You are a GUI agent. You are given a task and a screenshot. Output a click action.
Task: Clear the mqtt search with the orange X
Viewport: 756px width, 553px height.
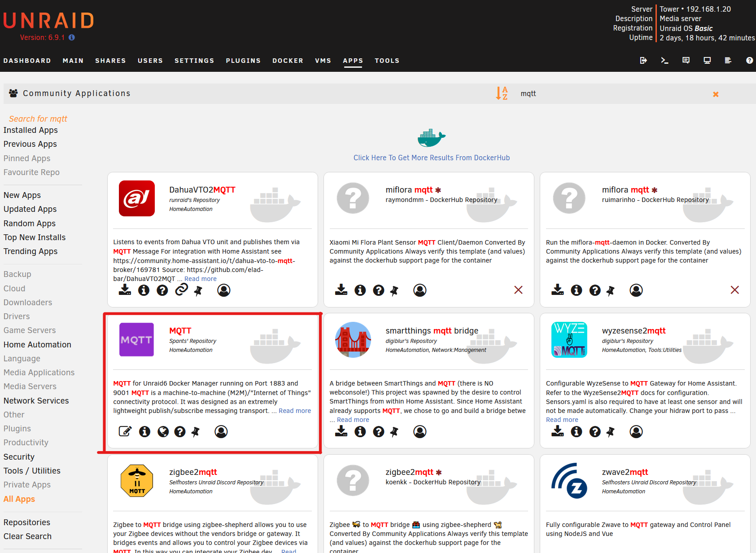[716, 94]
